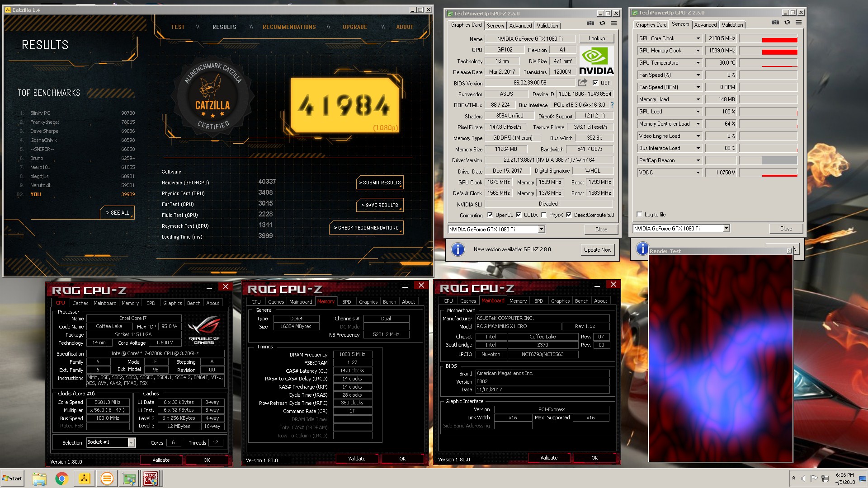Refresh data in left GPU-Z Graphics Card window
Screen dimensions: 868x488
(x=602, y=23)
